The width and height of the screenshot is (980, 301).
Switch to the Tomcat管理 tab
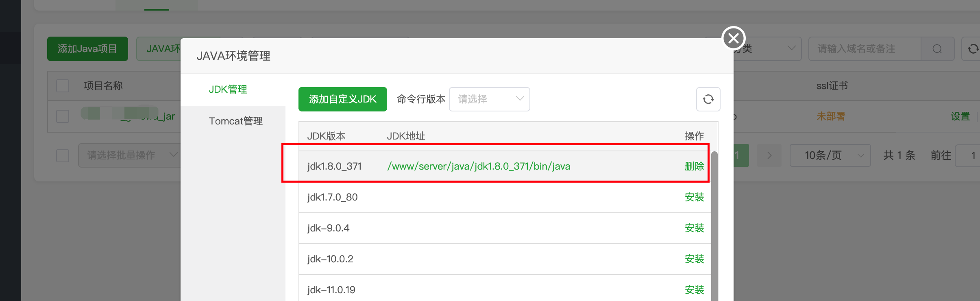tap(235, 121)
